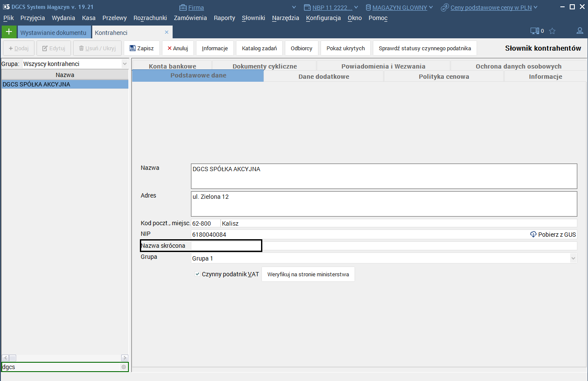Click the postal code field 62-800

(x=206, y=223)
